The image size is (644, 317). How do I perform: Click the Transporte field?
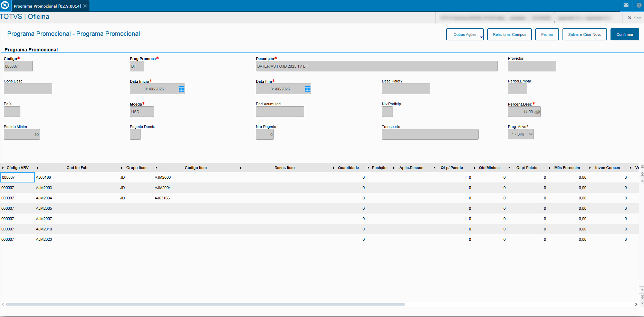tap(430, 135)
